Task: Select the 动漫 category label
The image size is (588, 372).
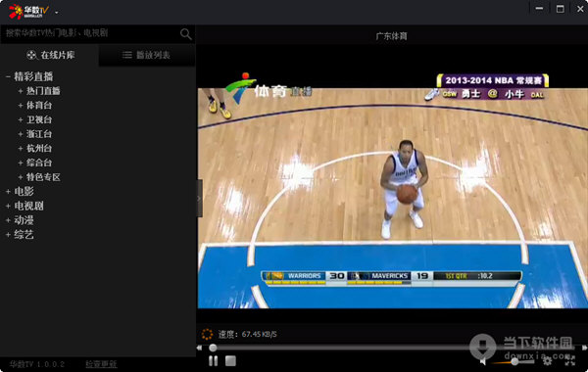Action: (x=24, y=220)
